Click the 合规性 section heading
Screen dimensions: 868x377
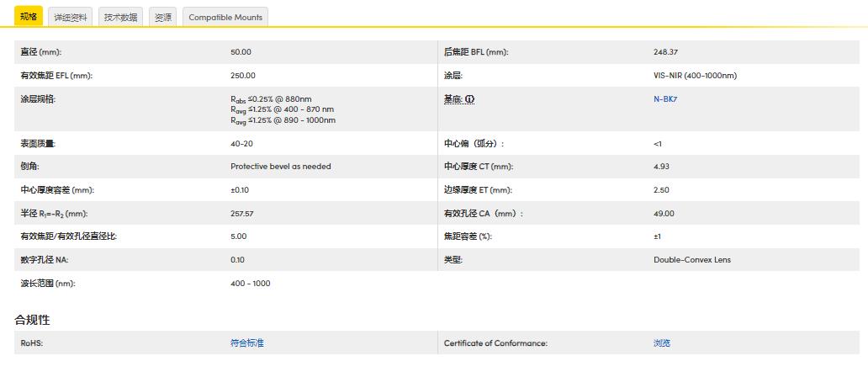(x=32, y=320)
